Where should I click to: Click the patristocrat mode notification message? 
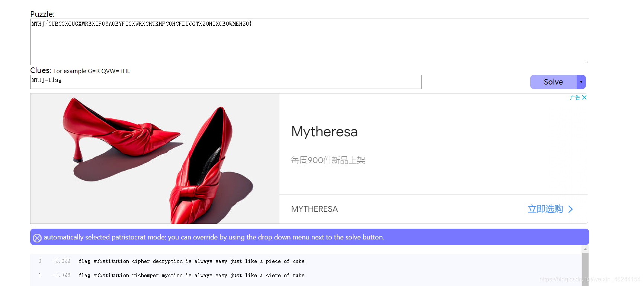tap(214, 237)
